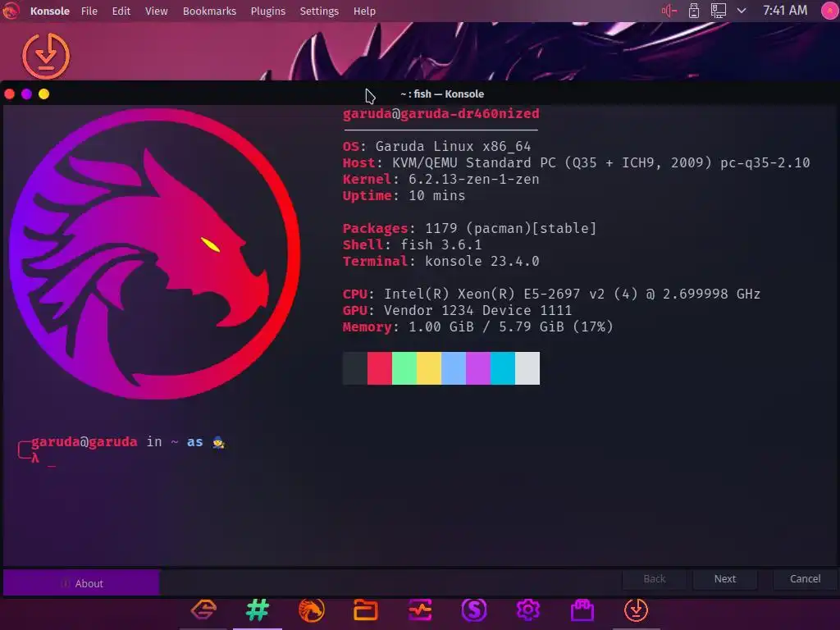Click the GPU Vendor 1234 Device line

point(457,310)
